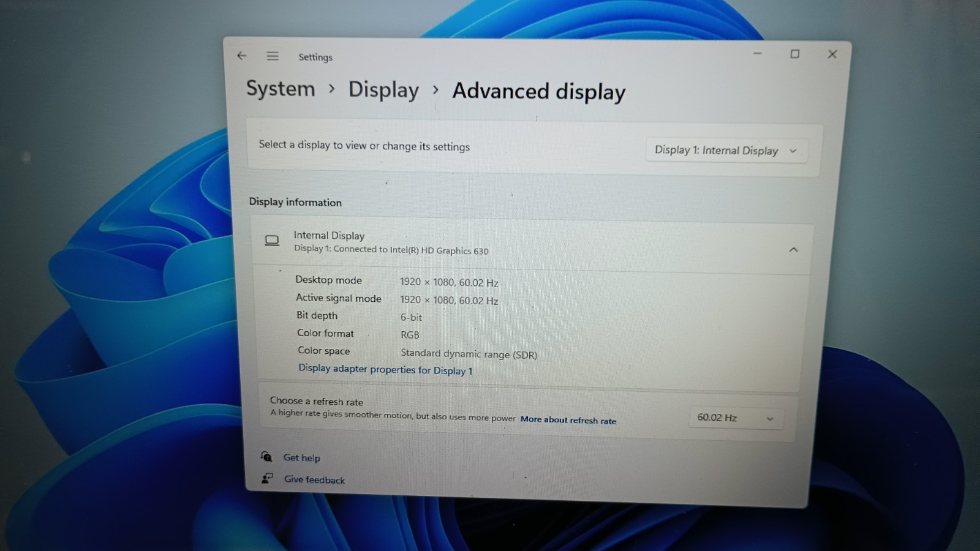The height and width of the screenshot is (551, 980).
Task: Navigate to Display in the breadcrumb
Action: (383, 90)
